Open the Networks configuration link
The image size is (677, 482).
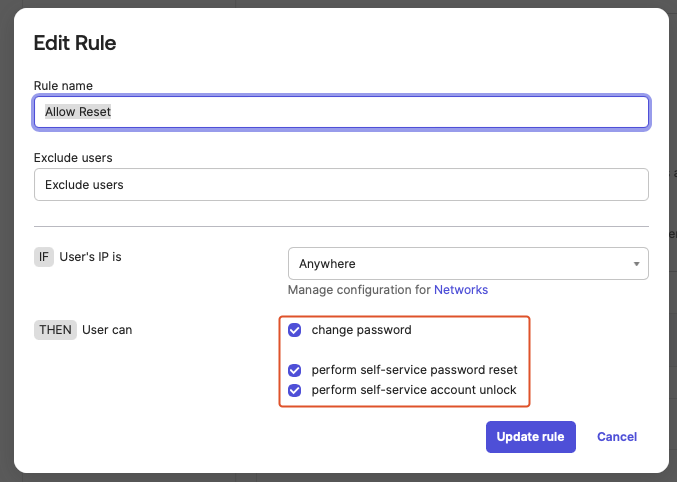(x=461, y=290)
